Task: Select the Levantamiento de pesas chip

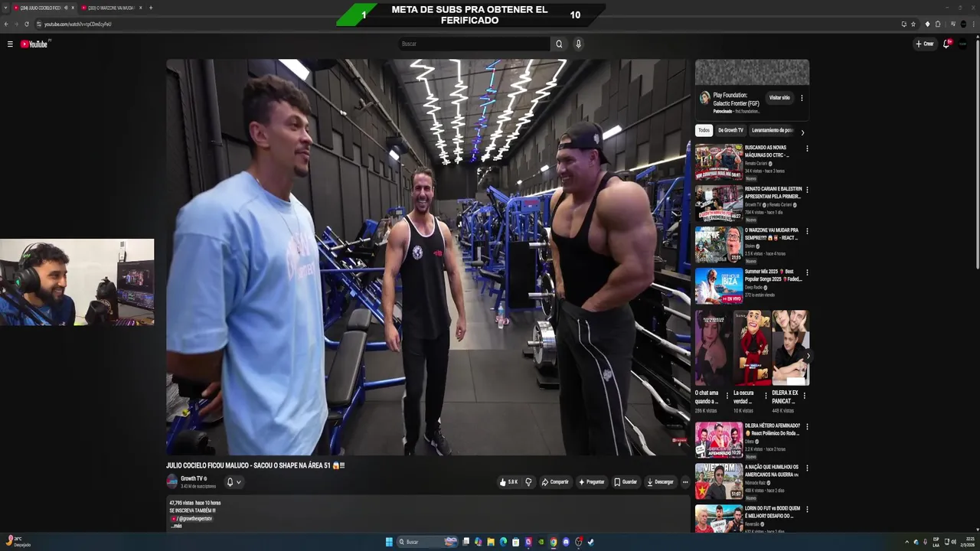Action: point(772,130)
